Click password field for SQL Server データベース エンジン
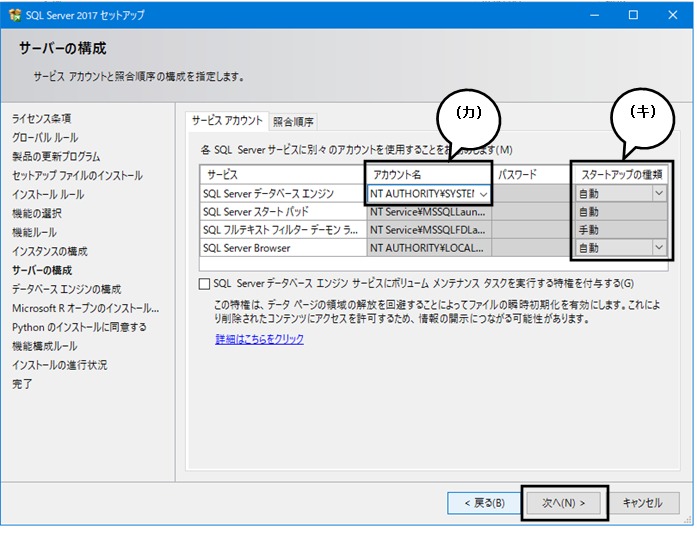 click(x=532, y=194)
